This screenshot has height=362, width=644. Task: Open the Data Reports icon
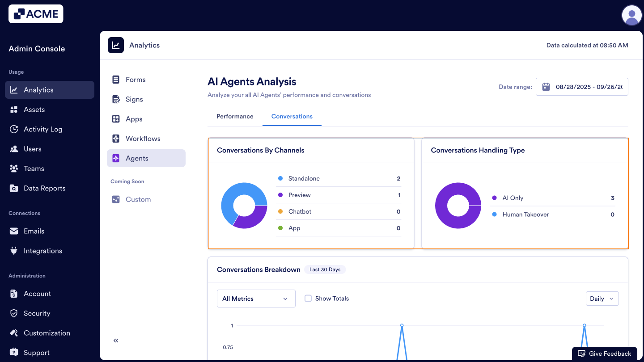(14, 188)
